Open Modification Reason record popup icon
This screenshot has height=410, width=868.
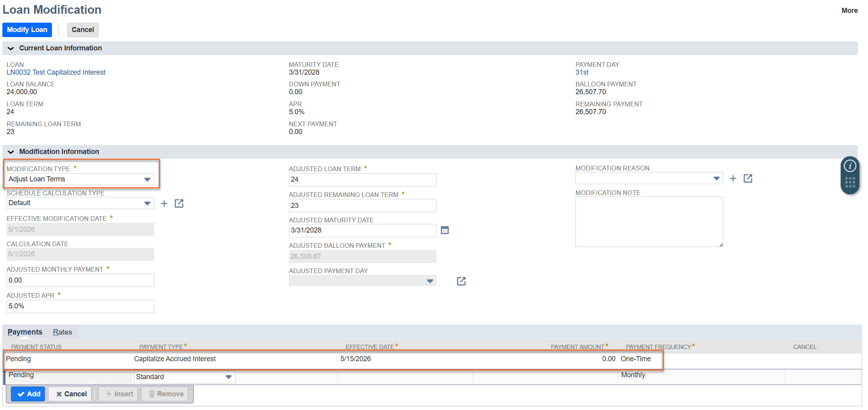(x=748, y=179)
